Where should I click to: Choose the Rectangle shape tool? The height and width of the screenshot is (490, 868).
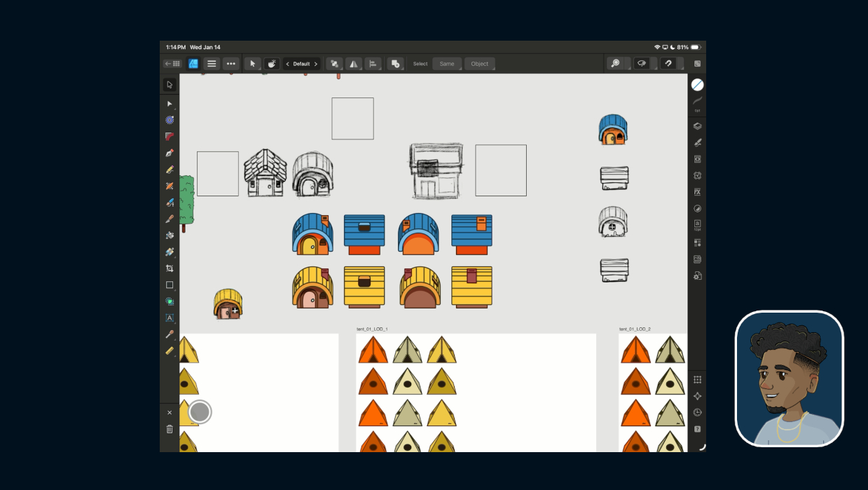pos(169,285)
